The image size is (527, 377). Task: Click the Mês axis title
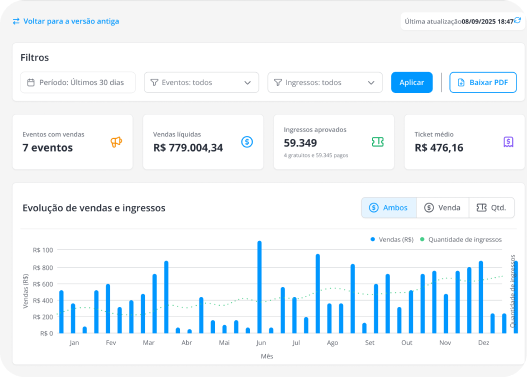[267, 356]
